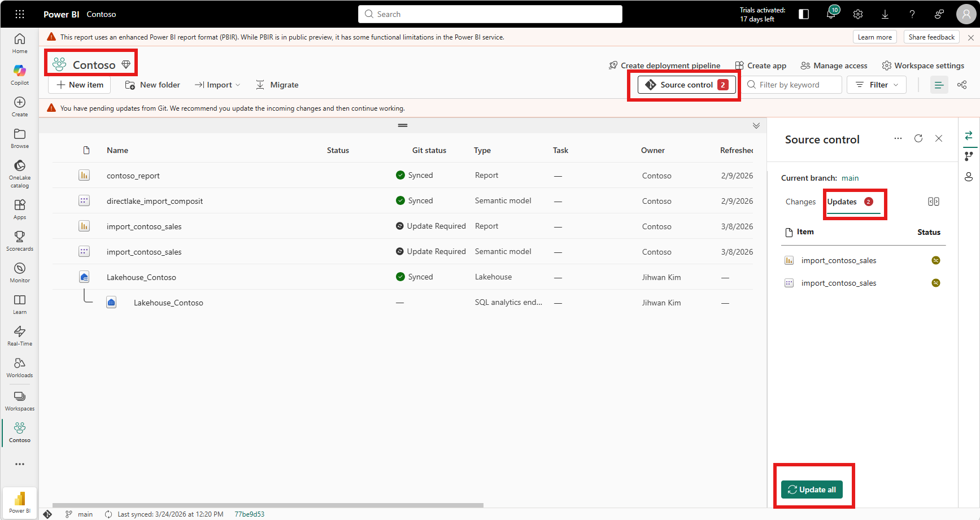Open notifications bell icon
Screen dimensions: 980x520
(831, 14)
